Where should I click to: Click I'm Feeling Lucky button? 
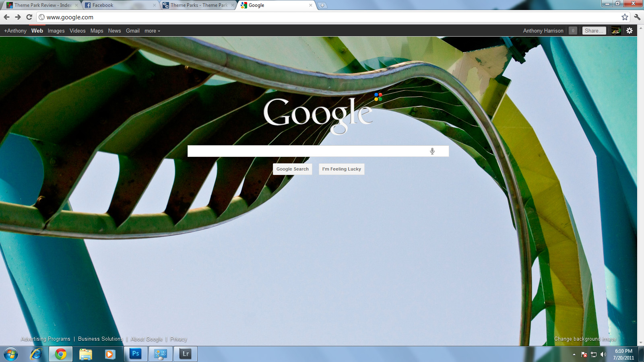tap(342, 169)
